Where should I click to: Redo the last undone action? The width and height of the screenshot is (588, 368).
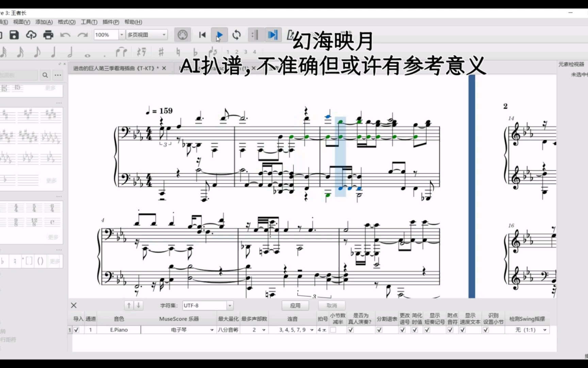(x=83, y=35)
